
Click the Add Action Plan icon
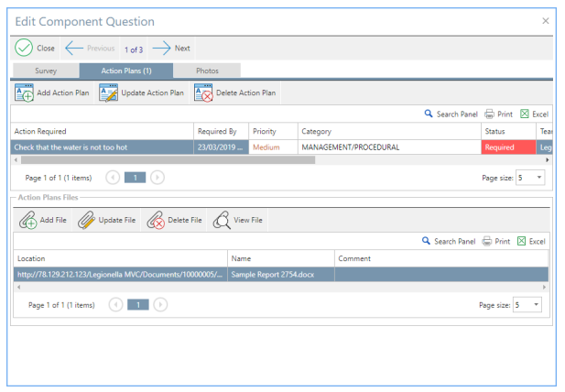coord(24,93)
